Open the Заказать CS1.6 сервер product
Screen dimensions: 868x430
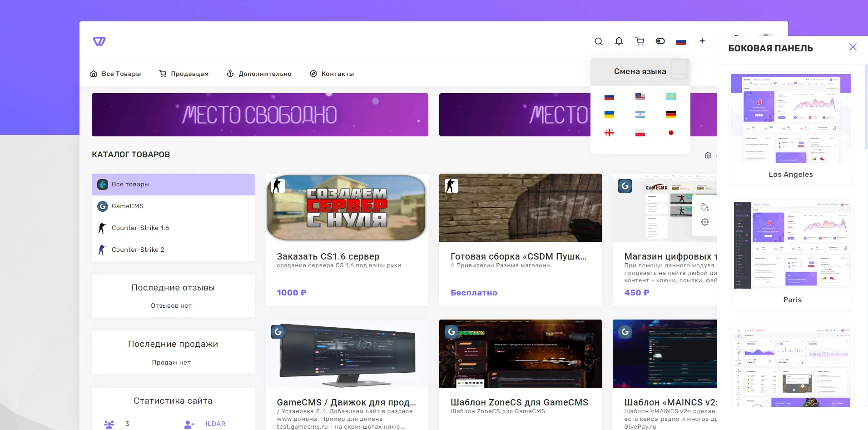(x=327, y=256)
